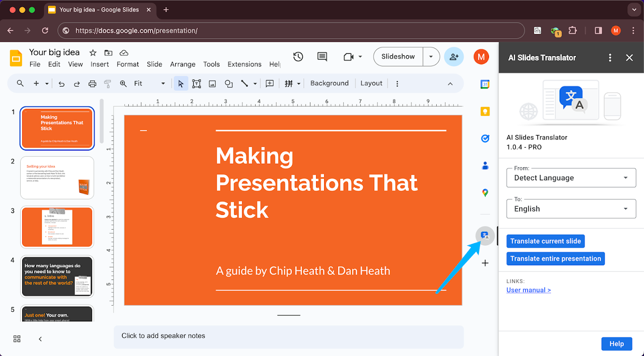This screenshot has width=644, height=356.
Task: Open the Edit menu
Action: tap(54, 64)
